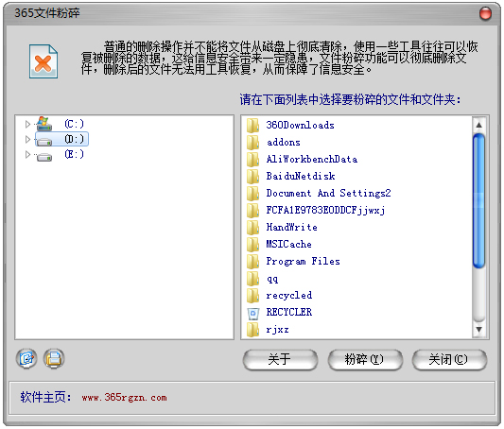Expand the (C:) drive tree node
504x429 pixels.
coord(27,124)
